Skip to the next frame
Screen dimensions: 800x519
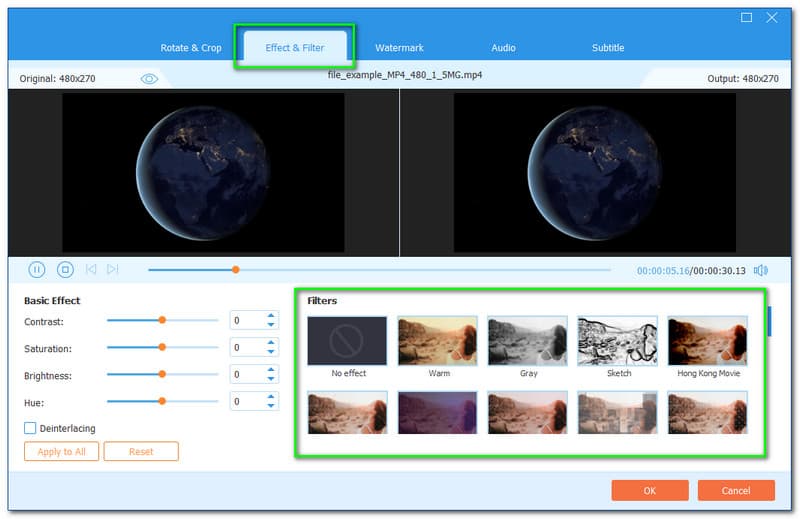tap(113, 269)
